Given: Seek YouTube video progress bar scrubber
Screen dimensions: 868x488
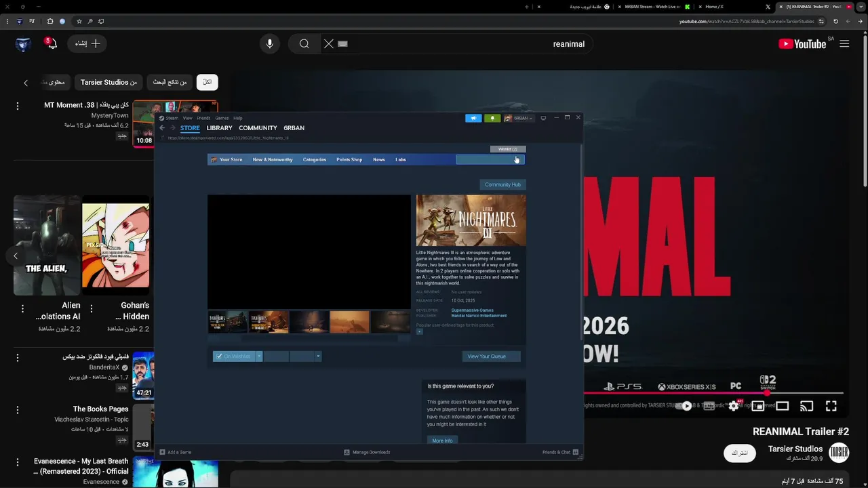Looking at the screenshot, I should pos(768,393).
